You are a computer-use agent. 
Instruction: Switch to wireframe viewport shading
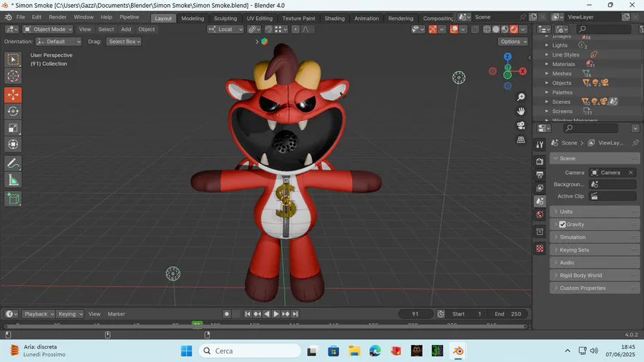487,29
